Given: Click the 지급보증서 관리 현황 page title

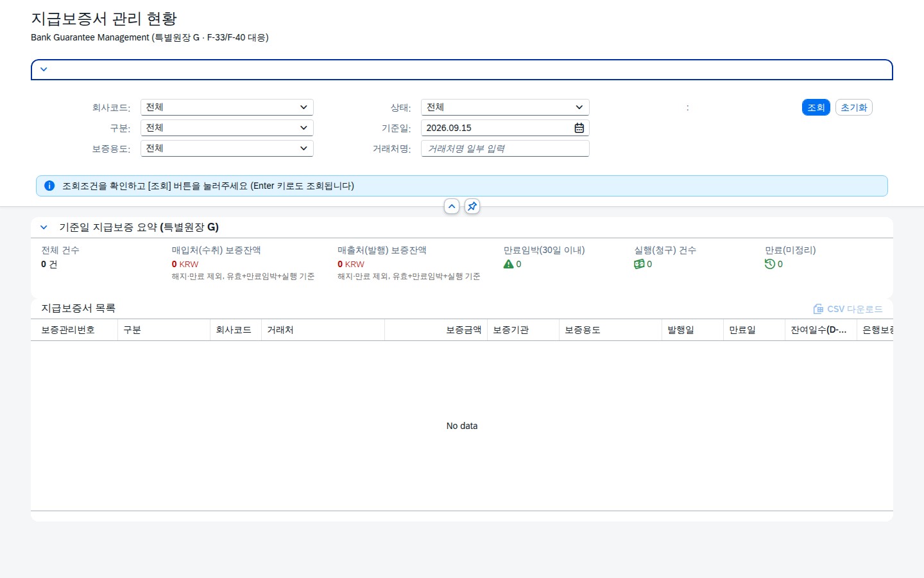Looking at the screenshot, I should [x=104, y=19].
